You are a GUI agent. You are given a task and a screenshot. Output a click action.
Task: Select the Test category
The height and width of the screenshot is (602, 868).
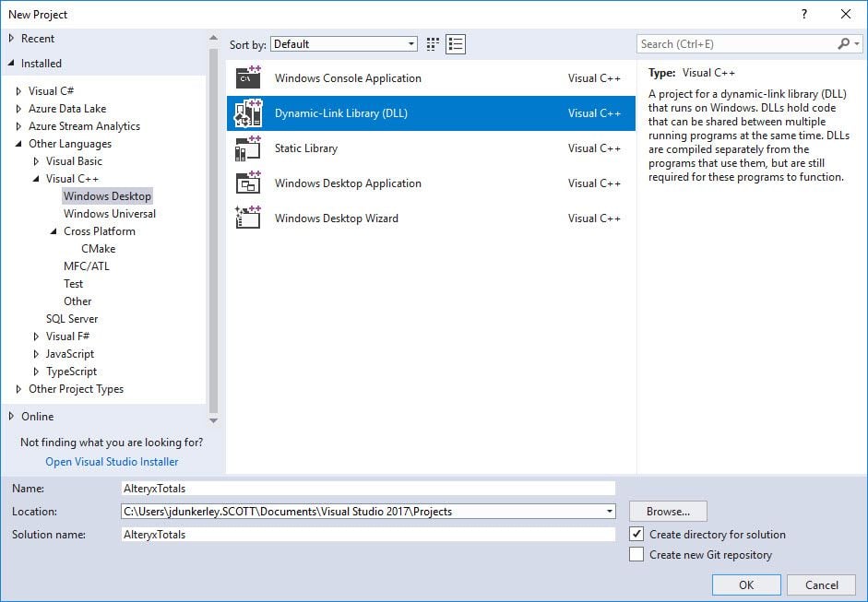73,284
